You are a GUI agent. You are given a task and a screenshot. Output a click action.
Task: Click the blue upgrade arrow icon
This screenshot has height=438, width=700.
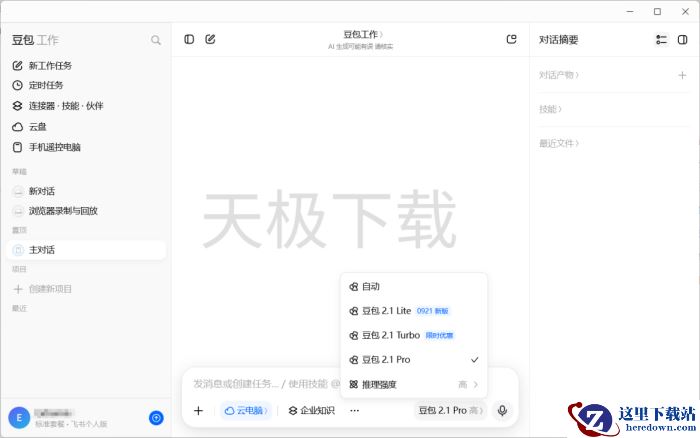coord(156,418)
